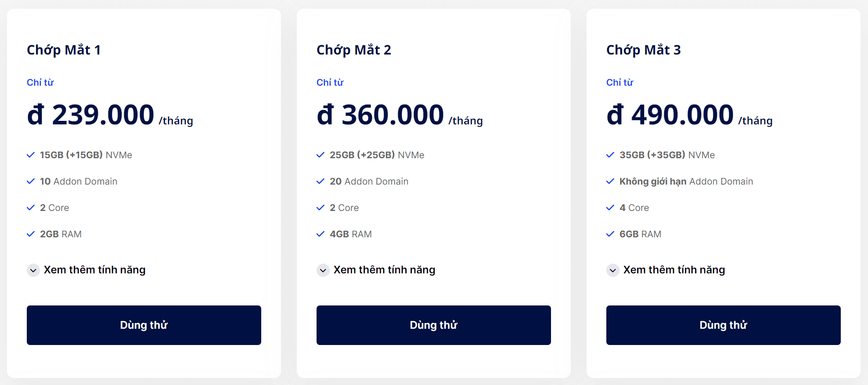Click the checkmark beside Không giới hạn Addon Domain

point(610,181)
